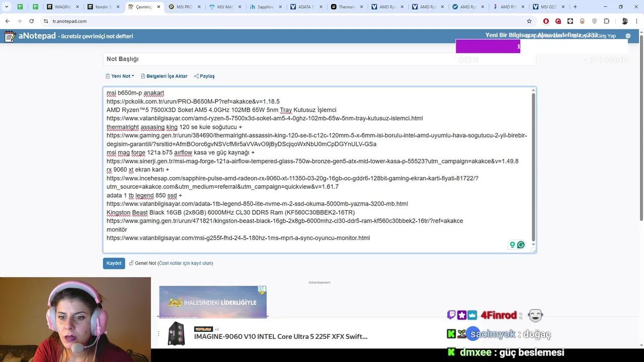Screen dimensions: 644x362
Task: Switch to the first green spreadsheet tab
Action: click(x=20, y=7)
